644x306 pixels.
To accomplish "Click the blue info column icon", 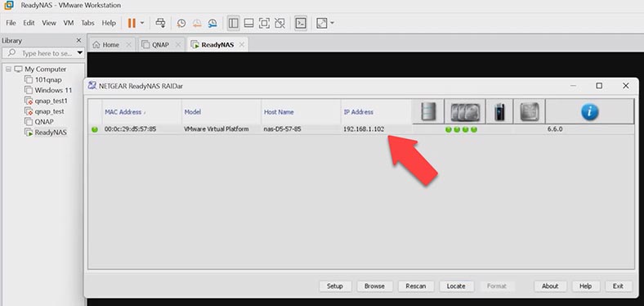I will (590, 111).
